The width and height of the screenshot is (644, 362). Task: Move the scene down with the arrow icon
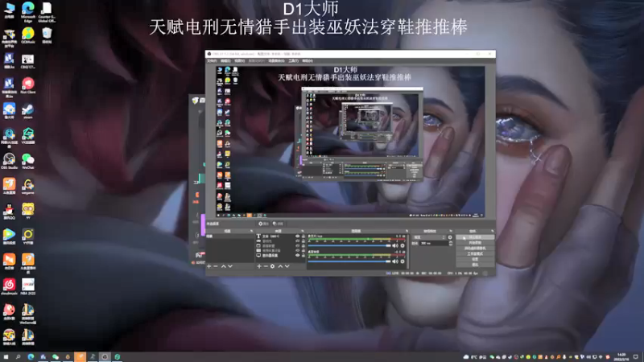(x=230, y=266)
